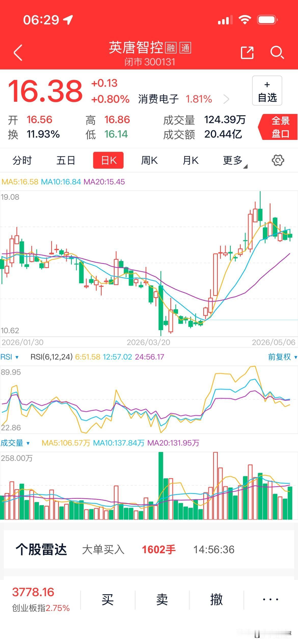Tap the 买 buy button
The width and height of the screenshot is (298, 644).
click(107, 600)
